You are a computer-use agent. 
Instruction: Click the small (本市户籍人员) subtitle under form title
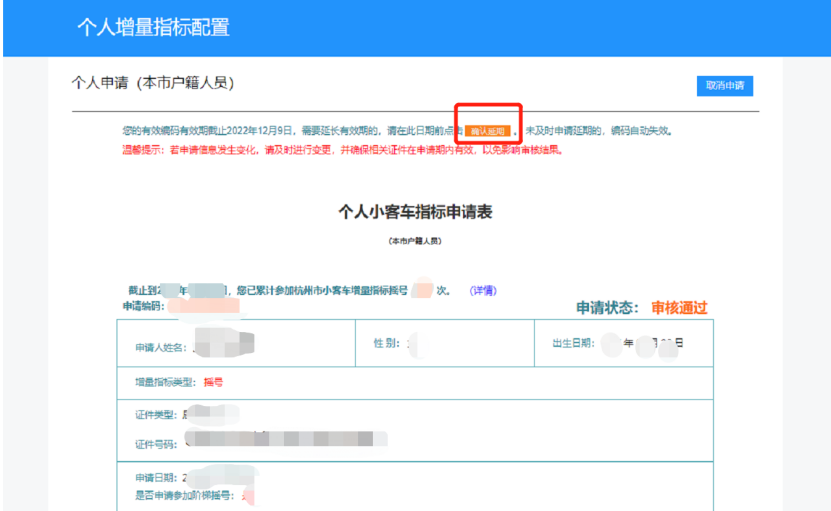[x=415, y=241]
